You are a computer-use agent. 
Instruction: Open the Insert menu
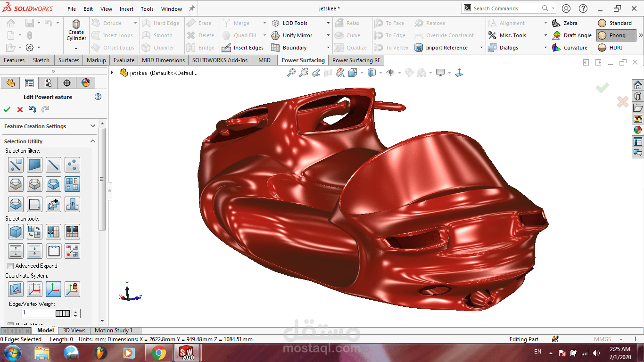126,9
